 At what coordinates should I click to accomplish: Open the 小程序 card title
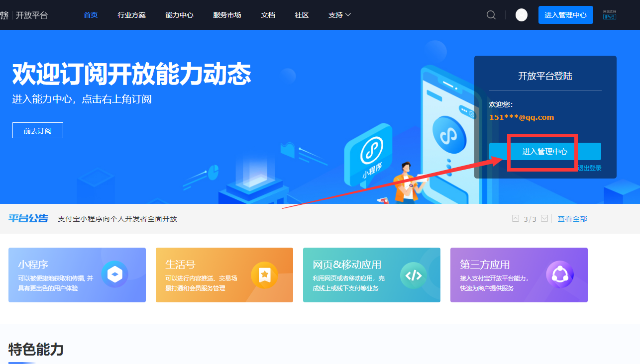(33, 264)
